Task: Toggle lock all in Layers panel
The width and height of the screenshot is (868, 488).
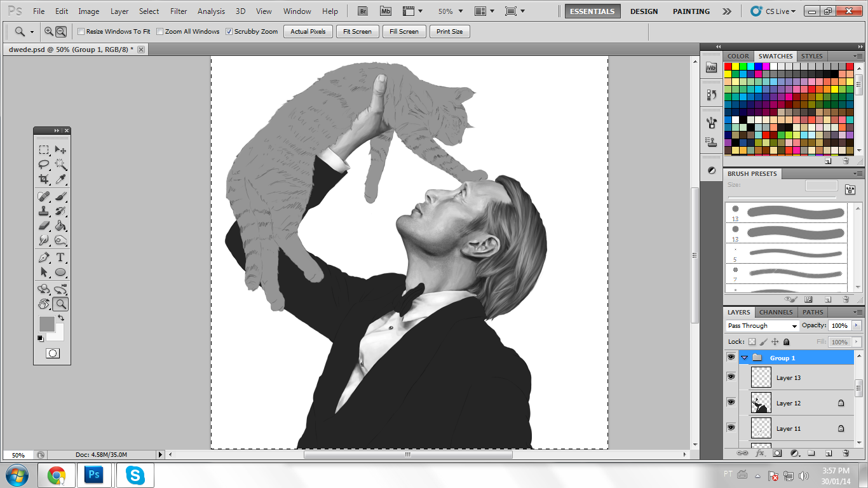Action: pos(786,341)
